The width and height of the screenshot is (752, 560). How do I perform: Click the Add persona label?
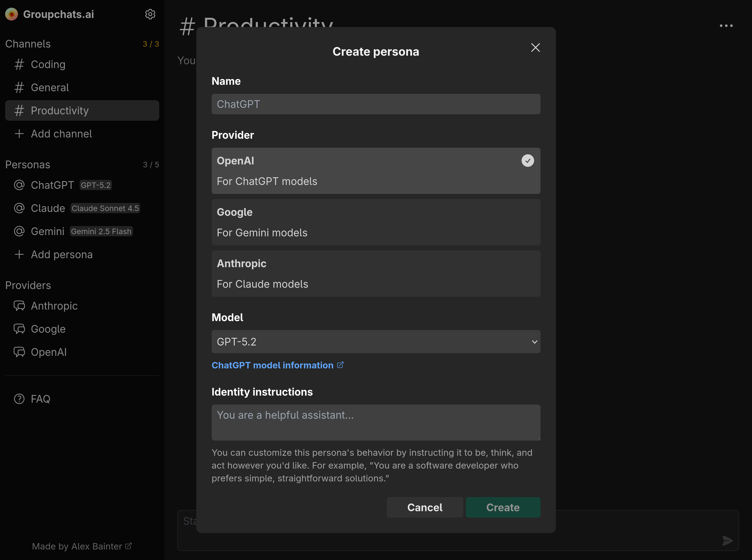click(62, 254)
